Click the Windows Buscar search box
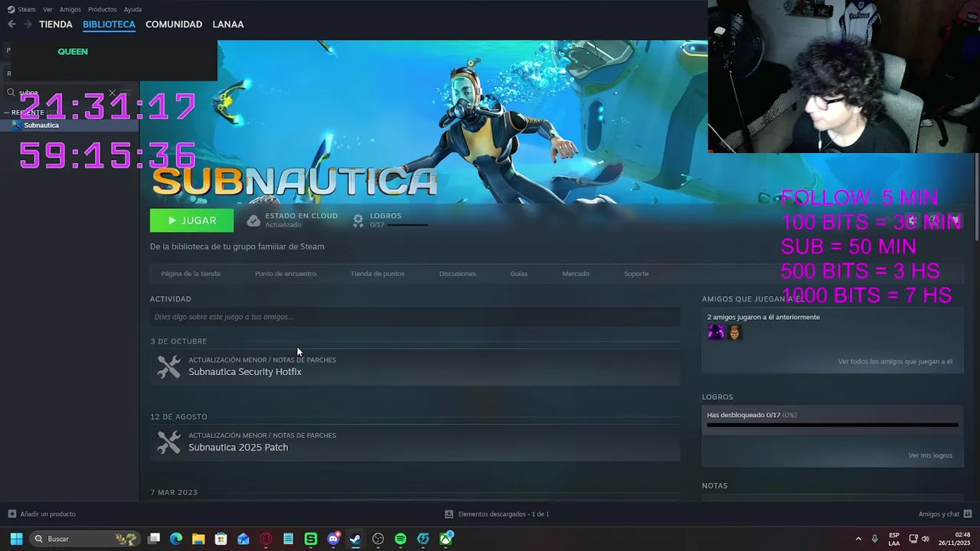Screen dimensions: 980x551 pos(84,539)
